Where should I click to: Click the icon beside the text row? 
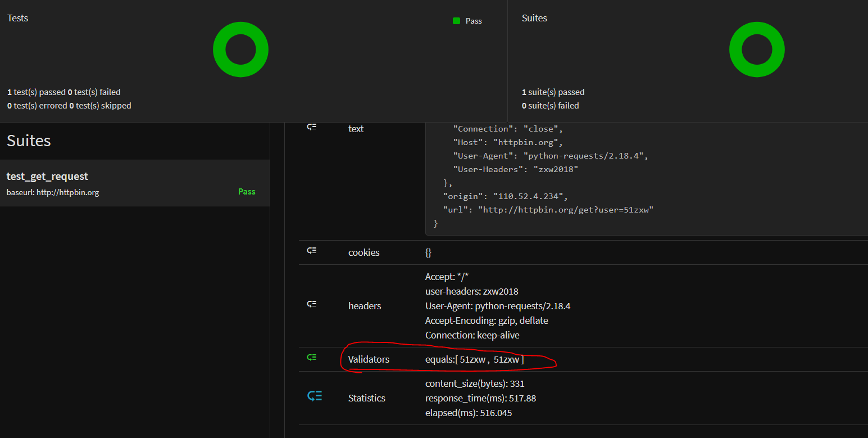[x=312, y=127]
